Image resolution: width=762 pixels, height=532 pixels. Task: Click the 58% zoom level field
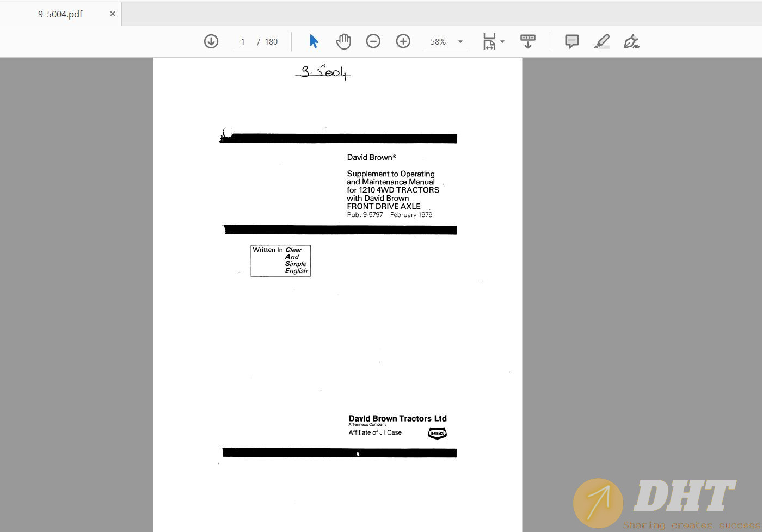(x=439, y=42)
